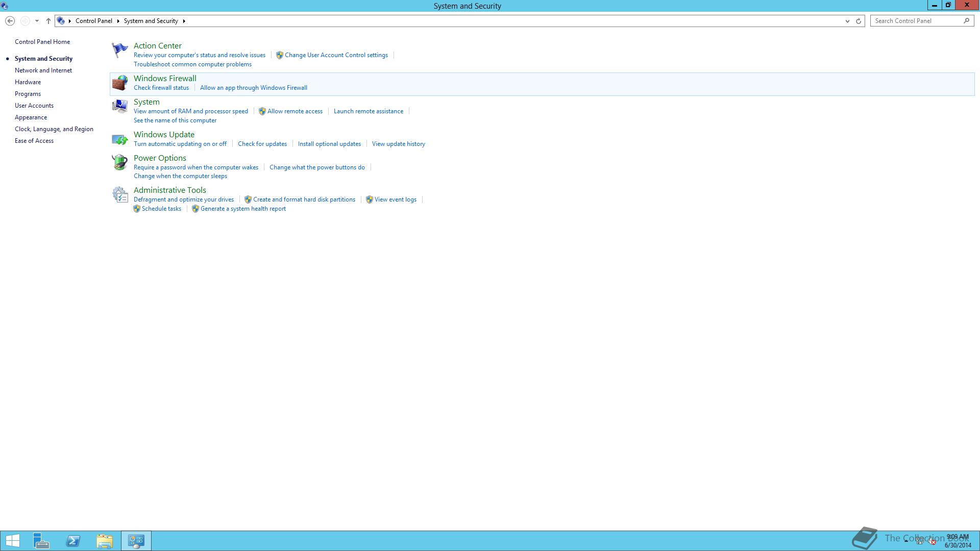Click the search magnifier icon
Image resolution: width=980 pixels, height=551 pixels.
(x=966, y=21)
